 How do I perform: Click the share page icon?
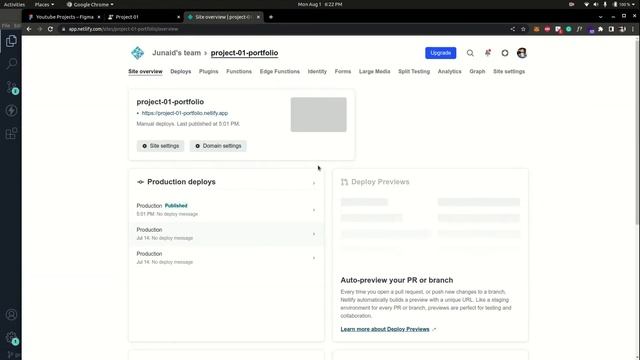pos(513,29)
